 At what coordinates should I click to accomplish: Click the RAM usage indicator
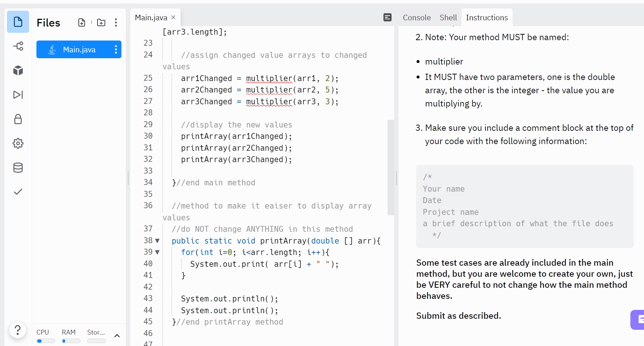click(x=71, y=337)
